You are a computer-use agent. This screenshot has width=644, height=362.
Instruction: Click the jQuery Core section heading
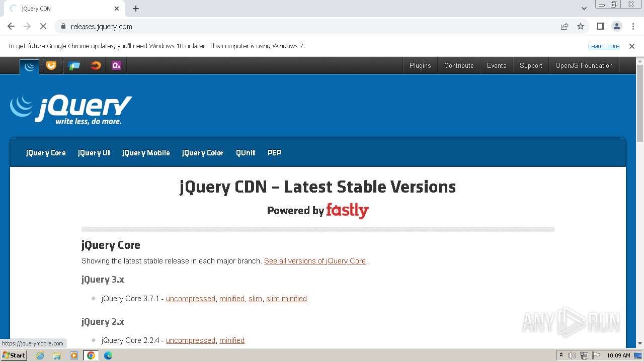[x=111, y=245]
